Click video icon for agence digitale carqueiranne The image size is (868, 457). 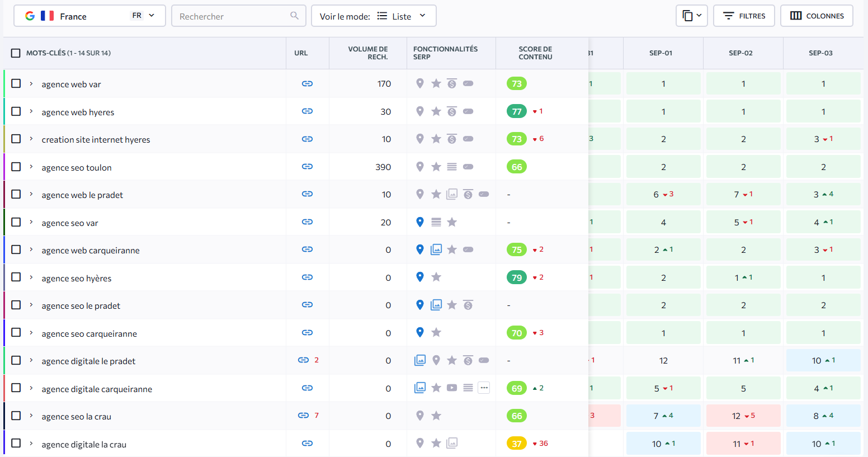[452, 388]
